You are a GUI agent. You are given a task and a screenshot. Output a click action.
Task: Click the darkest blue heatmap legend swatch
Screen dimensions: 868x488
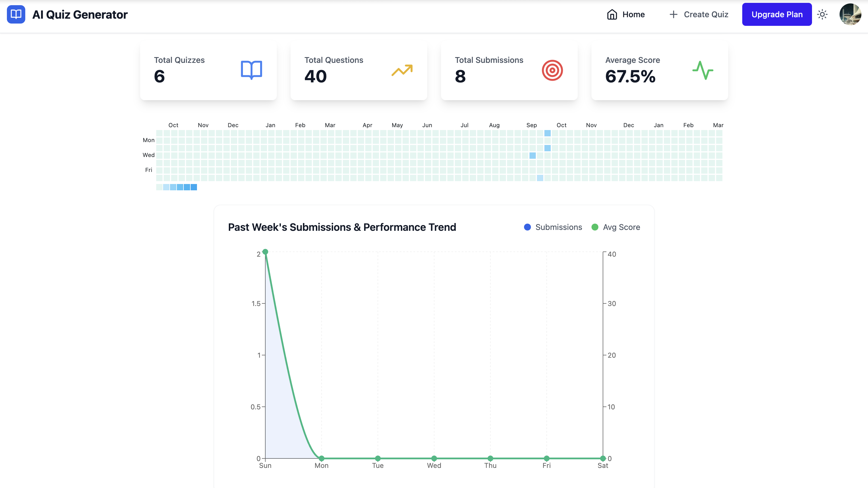click(194, 187)
